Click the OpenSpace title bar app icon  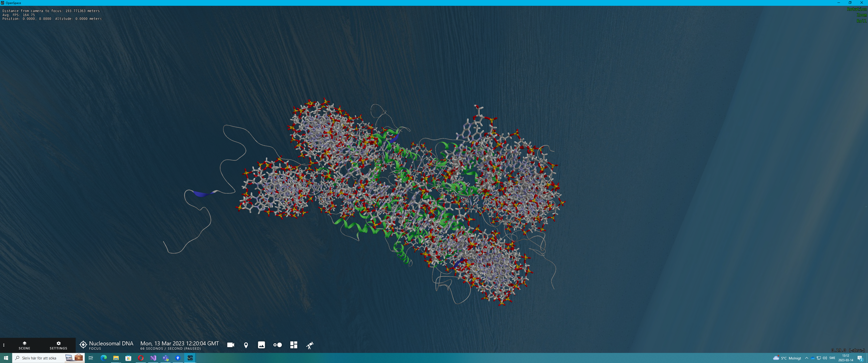[2, 3]
